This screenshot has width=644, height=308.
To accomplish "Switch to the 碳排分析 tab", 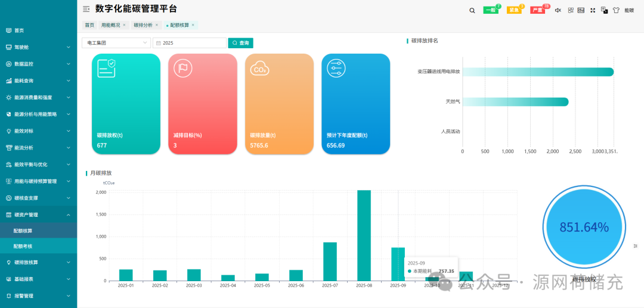I will [143, 25].
